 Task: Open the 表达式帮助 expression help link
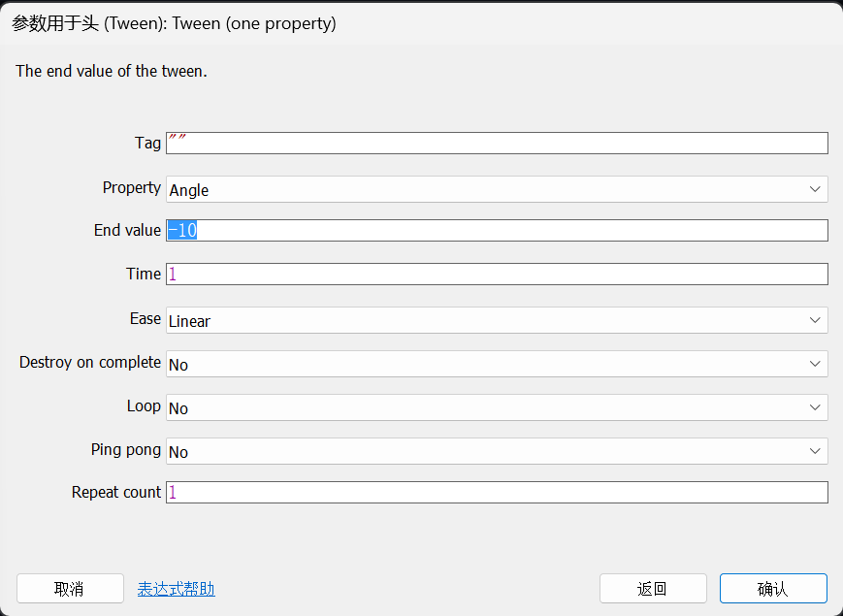coord(176,589)
